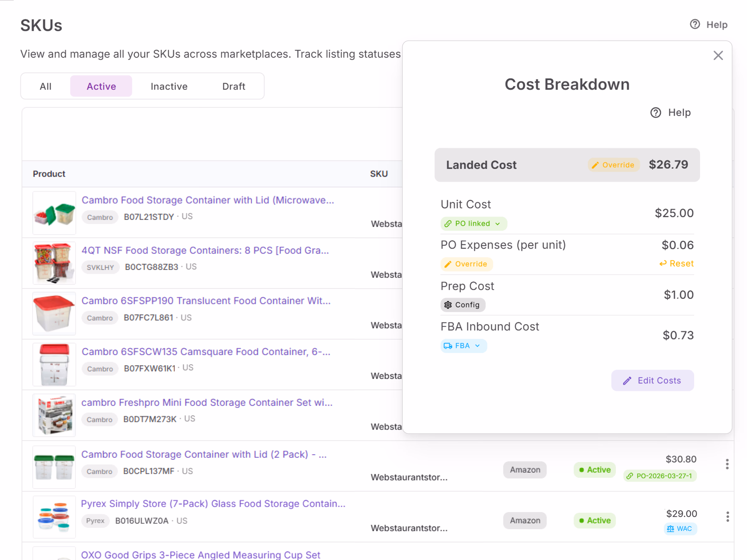The height and width of the screenshot is (560, 747).
Task: Click the $30.80 cost value
Action: coord(681,459)
